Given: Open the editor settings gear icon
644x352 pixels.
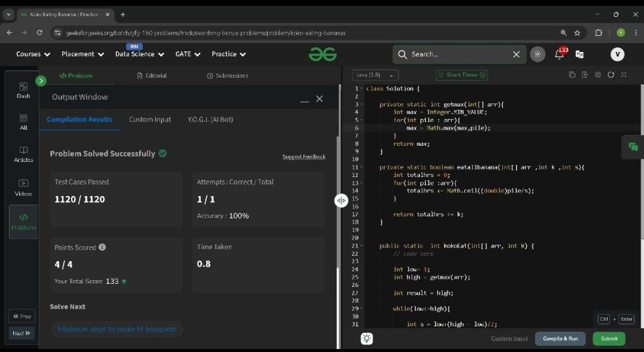Looking at the screenshot, I should [x=597, y=75].
